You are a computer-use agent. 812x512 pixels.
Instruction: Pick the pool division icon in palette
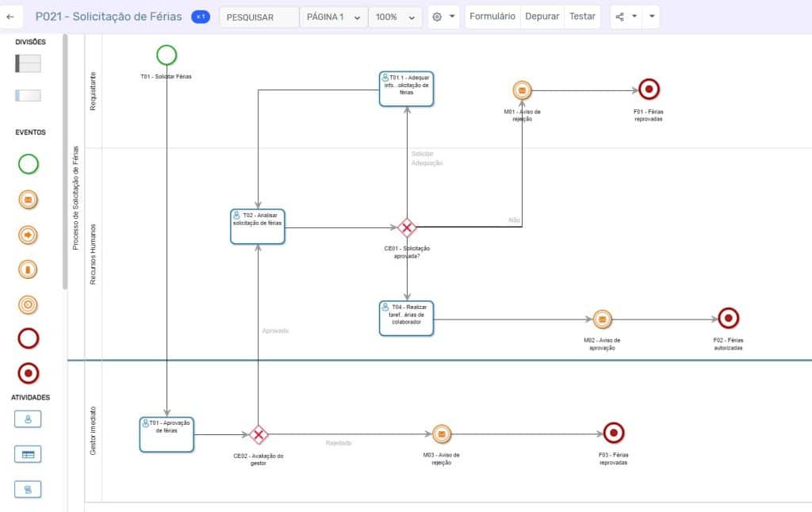[x=28, y=63]
